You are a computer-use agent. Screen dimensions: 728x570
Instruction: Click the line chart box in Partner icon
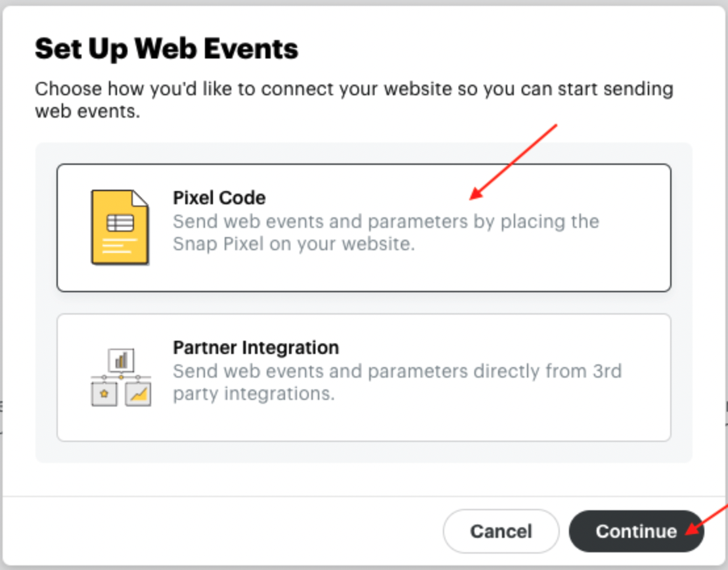point(139,394)
